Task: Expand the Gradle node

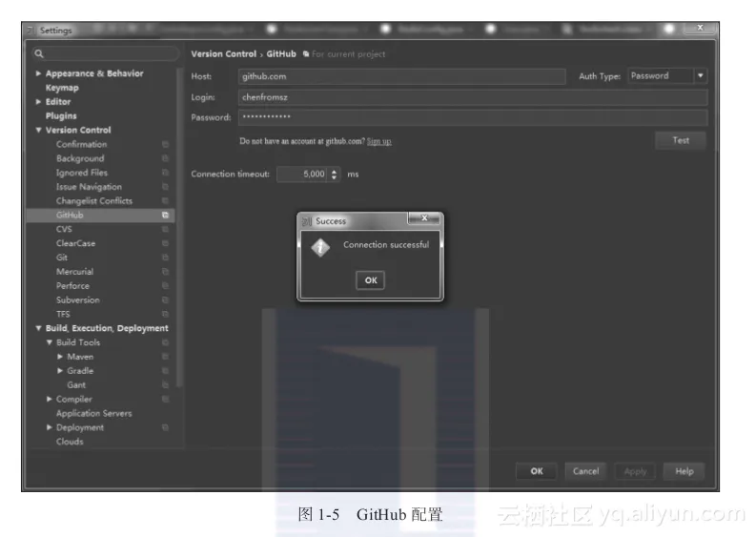Action: pyautogui.click(x=60, y=370)
